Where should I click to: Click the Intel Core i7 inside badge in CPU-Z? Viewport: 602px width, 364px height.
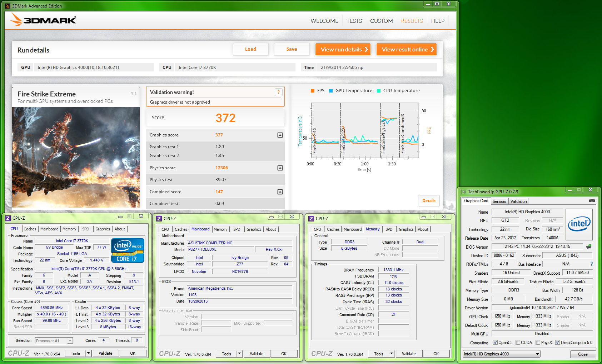128,250
